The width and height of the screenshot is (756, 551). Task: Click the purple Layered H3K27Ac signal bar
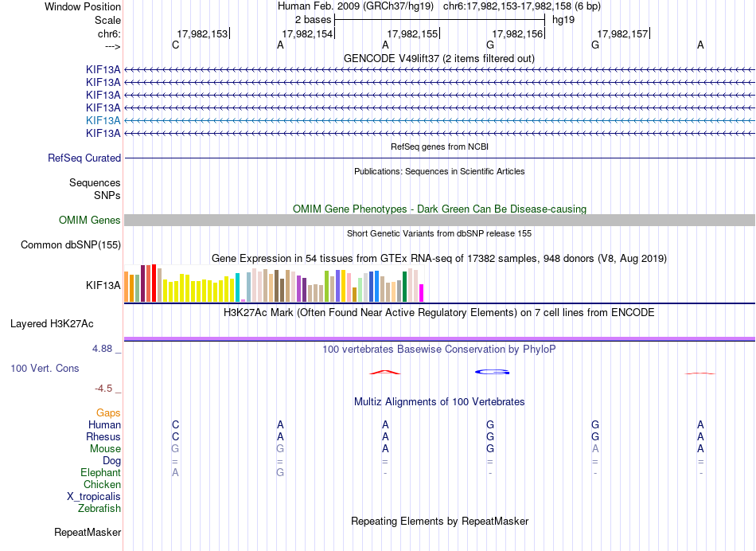click(439, 338)
